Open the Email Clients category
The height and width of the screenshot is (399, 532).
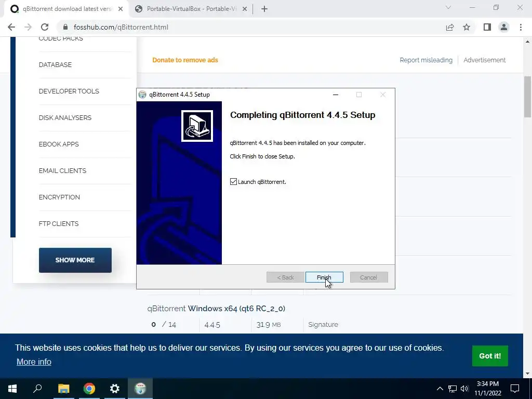(x=62, y=170)
